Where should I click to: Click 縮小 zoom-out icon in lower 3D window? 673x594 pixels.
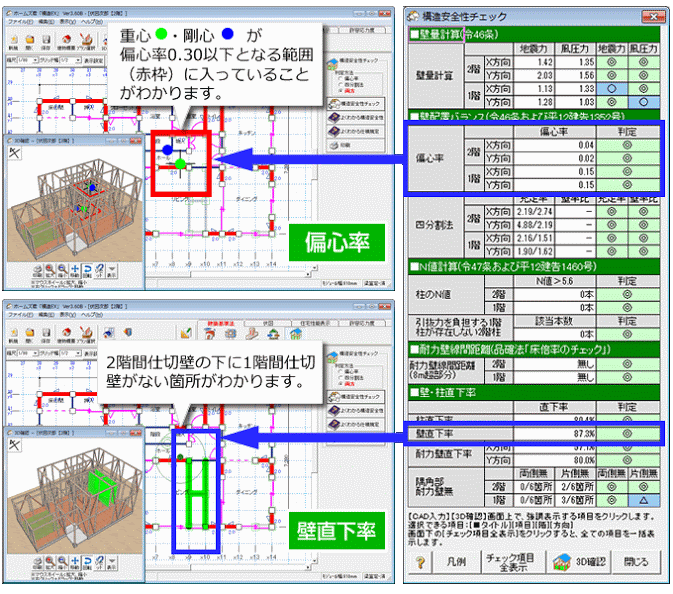pyautogui.click(x=62, y=562)
